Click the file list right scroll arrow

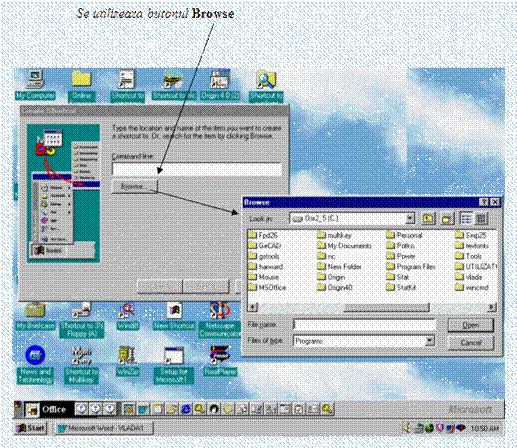(491, 307)
